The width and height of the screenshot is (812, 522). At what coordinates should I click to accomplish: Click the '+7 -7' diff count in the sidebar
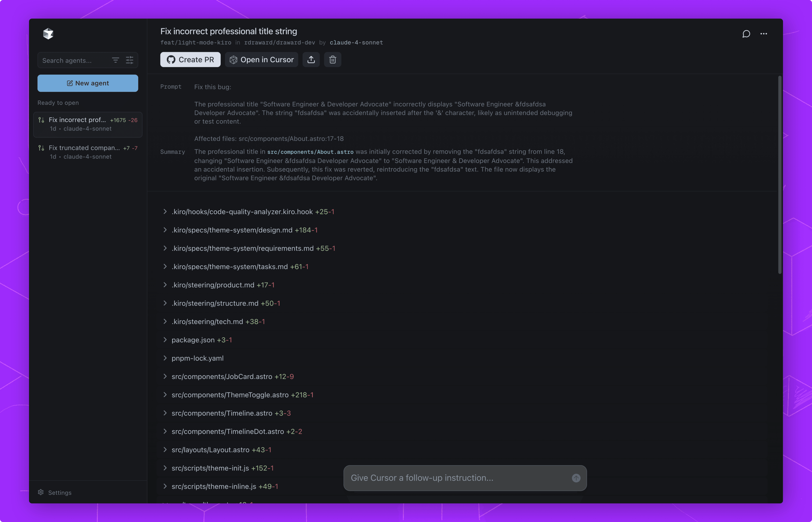tap(130, 148)
